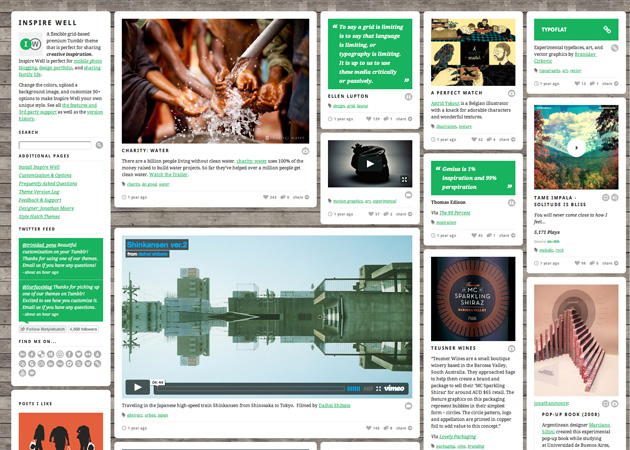Click the Follow Stylehatch Twitter button

point(41,328)
